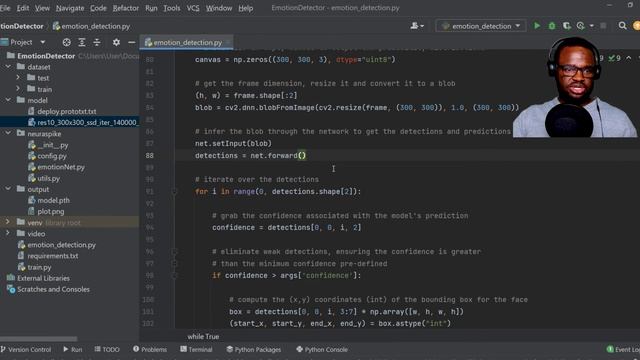Select res10_300x300_ssd_iter_140000 model file
This screenshot has height=360, width=640.
(x=87, y=122)
